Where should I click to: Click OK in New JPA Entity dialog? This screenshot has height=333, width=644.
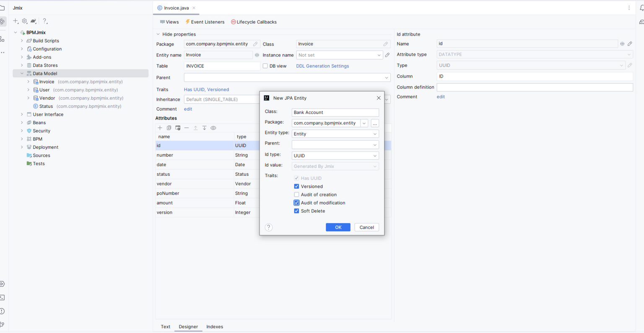pos(338,227)
